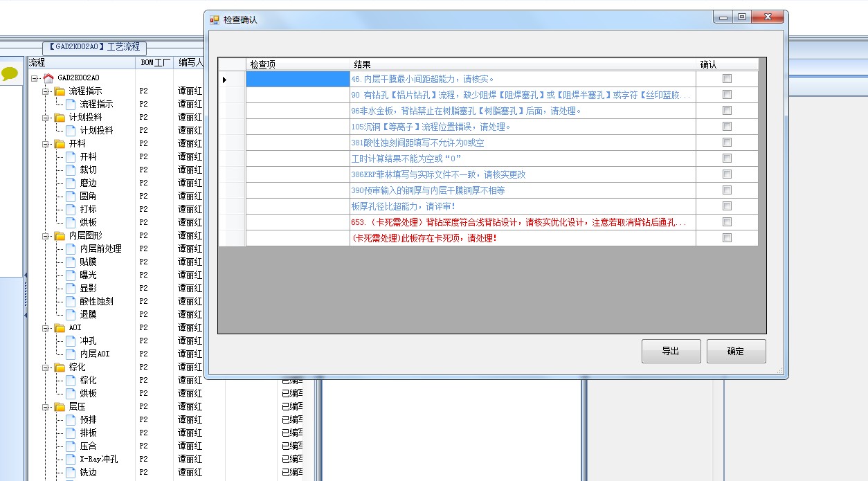Click the 流程指示 folder icon
This screenshot has width=868, height=481.
60,91
